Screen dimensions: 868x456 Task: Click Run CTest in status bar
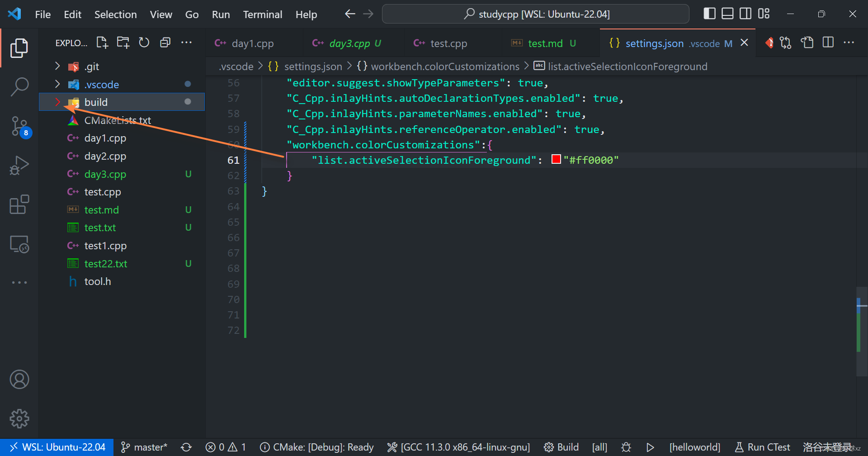point(762,447)
